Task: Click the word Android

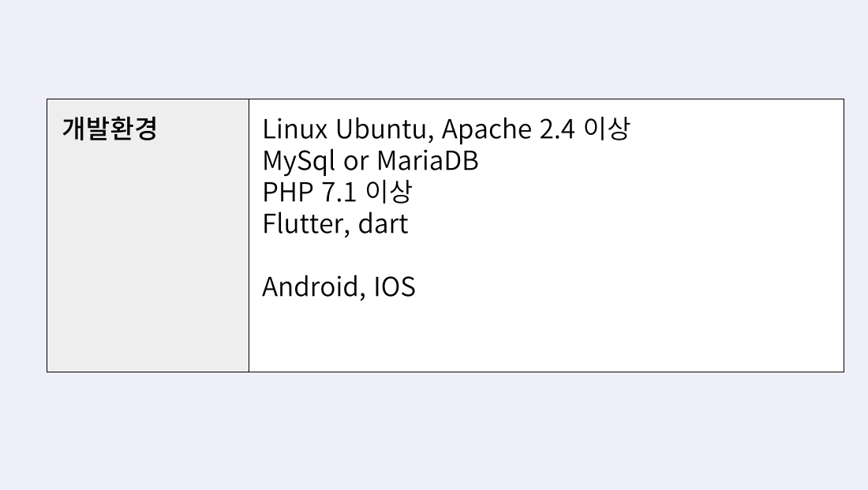Action: click(x=314, y=286)
